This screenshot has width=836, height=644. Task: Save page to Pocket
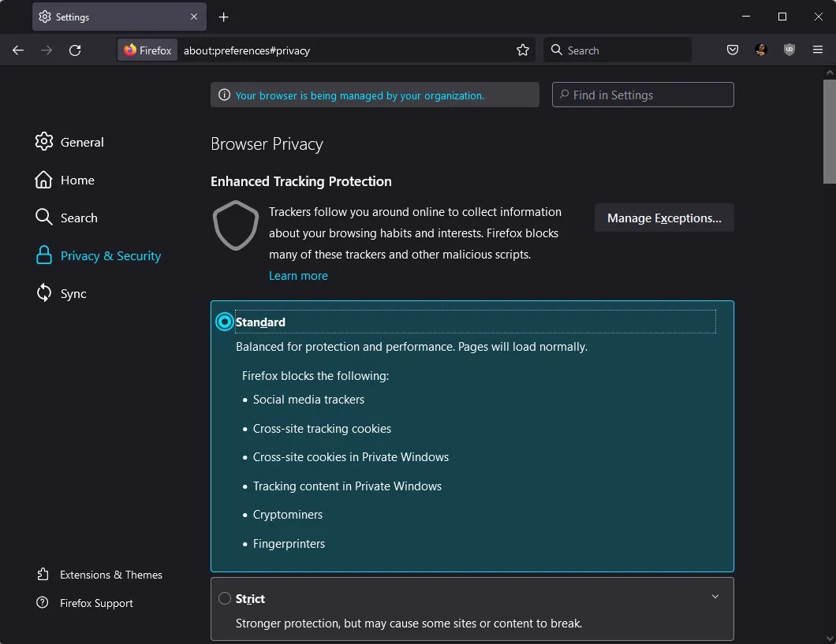tap(732, 50)
